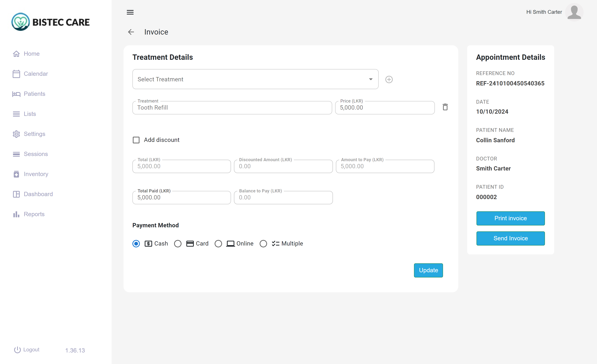This screenshot has width=597, height=364.
Task: Click the Update button
Action: [x=428, y=270]
